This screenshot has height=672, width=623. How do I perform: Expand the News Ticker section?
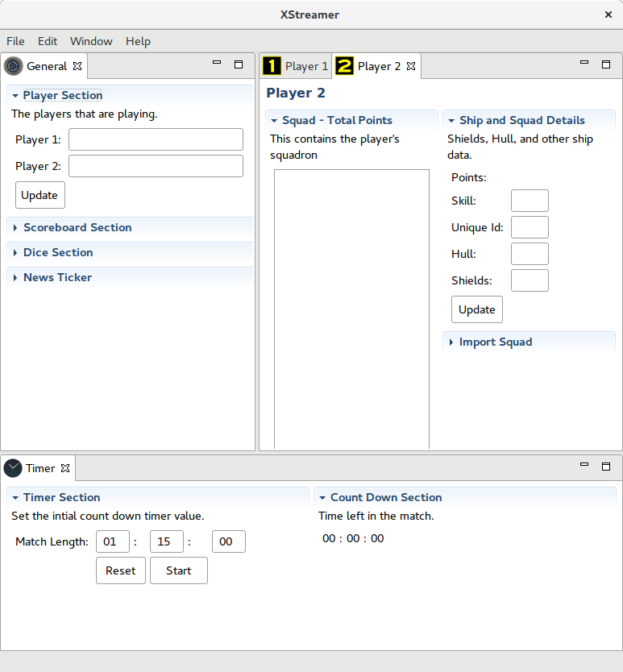pos(15,278)
